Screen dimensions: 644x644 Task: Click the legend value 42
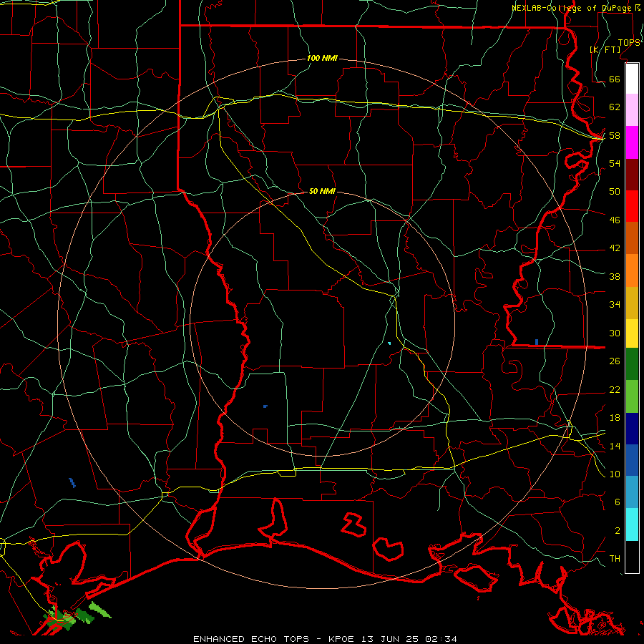(x=615, y=248)
